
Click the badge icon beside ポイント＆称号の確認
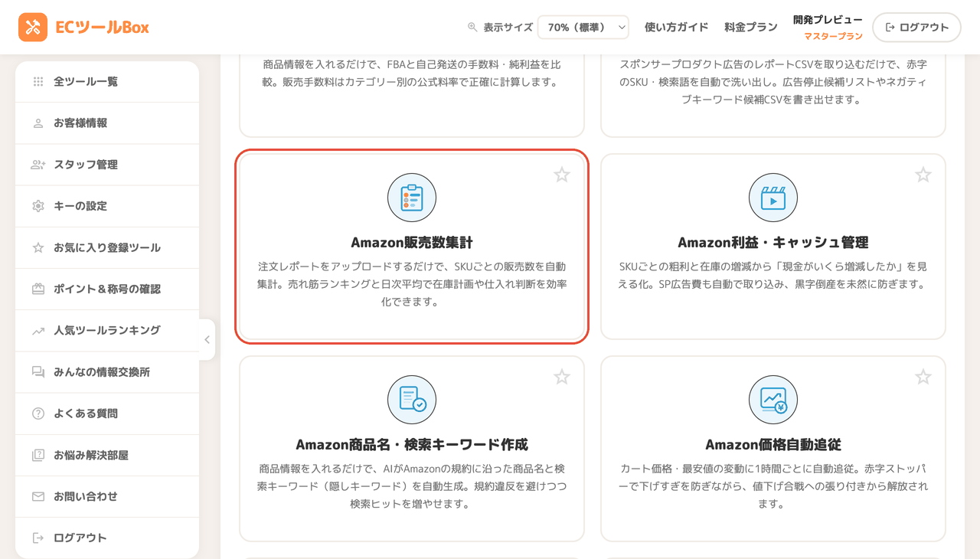38,289
